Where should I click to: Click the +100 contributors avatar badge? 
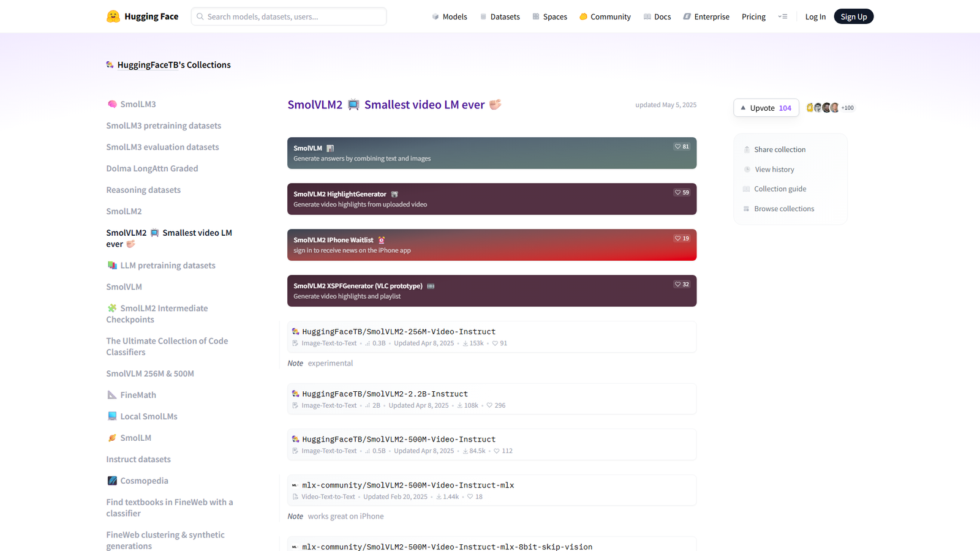tap(847, 107)
